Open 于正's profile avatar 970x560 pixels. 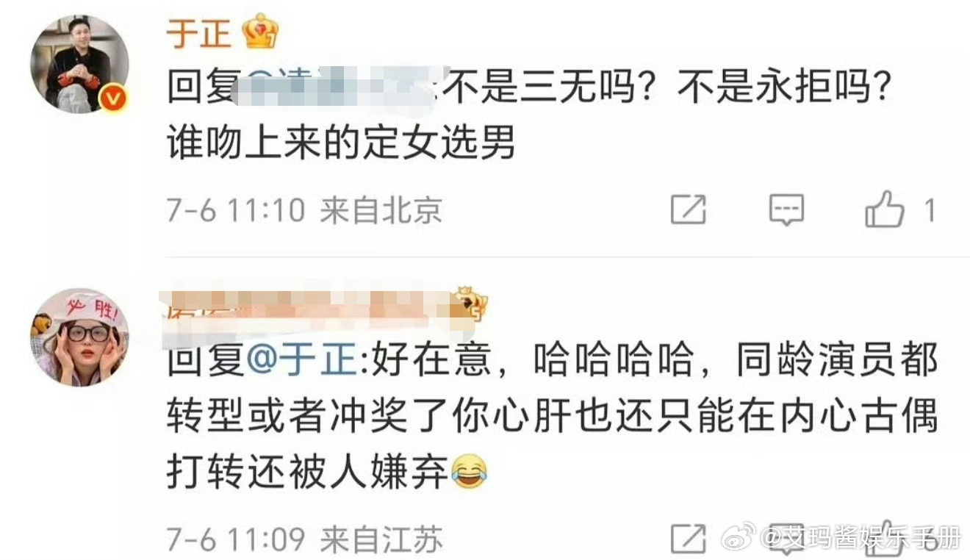point(79,63)
